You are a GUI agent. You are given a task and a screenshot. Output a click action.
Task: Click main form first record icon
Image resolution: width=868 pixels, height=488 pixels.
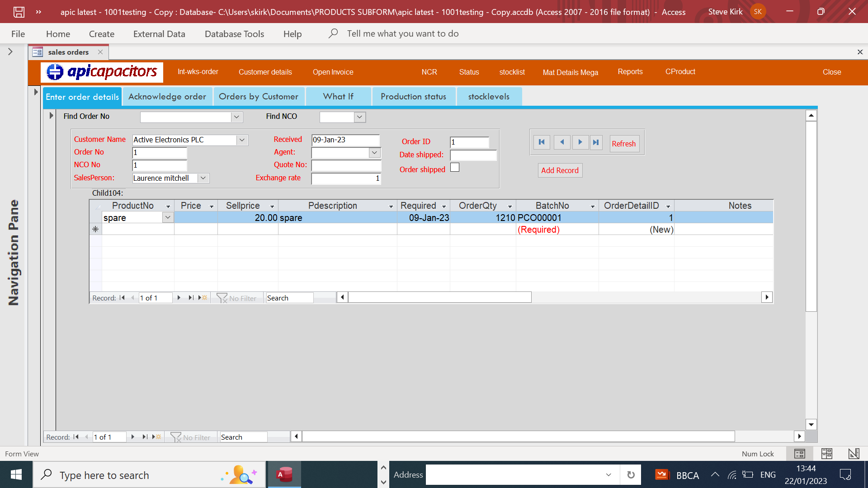pyautogui.click(x=76, y=437)
